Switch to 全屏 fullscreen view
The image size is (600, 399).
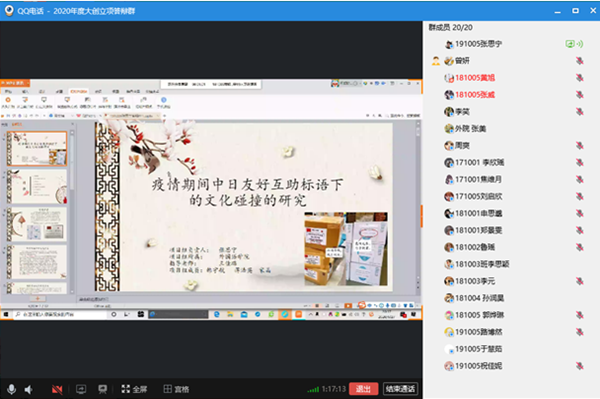[x=134, y=389]
